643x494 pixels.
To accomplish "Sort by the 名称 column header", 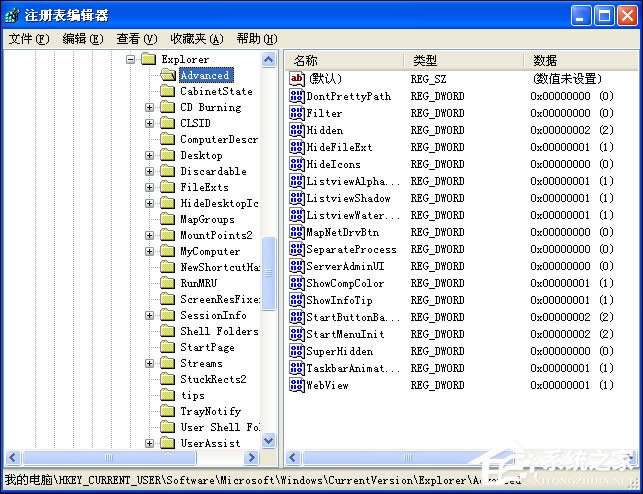I will tap(344, 61).
